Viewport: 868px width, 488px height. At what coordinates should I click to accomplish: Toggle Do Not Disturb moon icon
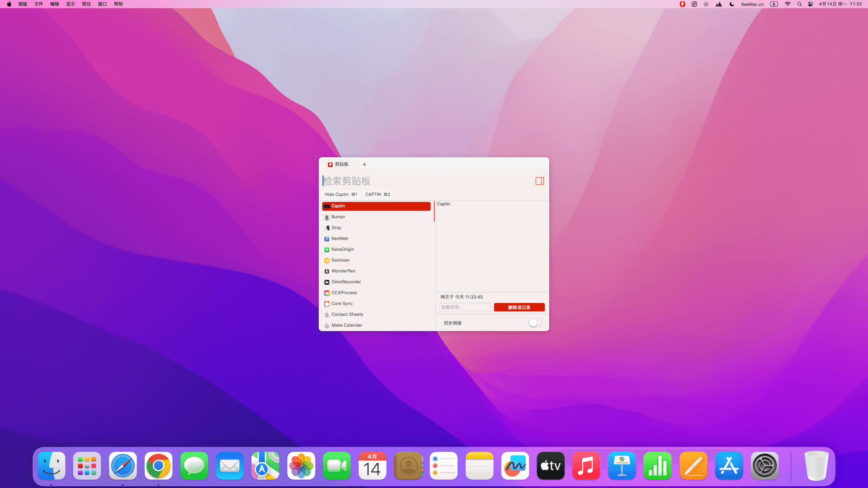tap(731, 4)
